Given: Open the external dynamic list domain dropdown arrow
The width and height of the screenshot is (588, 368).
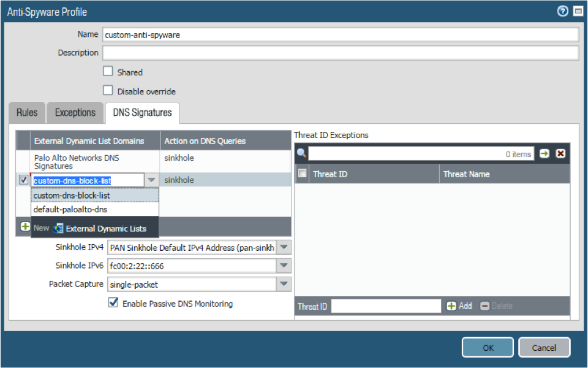Looking at the screenshot, I should (151, 180).
